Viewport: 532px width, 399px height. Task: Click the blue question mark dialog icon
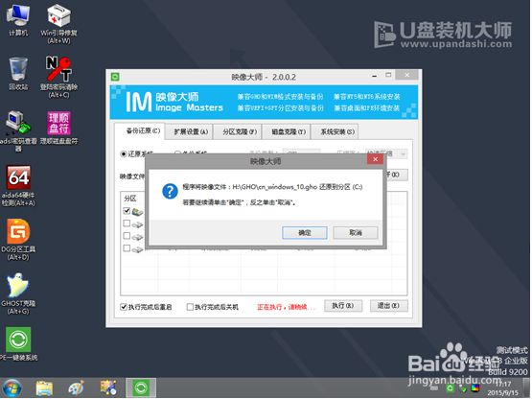coord(170,191)
